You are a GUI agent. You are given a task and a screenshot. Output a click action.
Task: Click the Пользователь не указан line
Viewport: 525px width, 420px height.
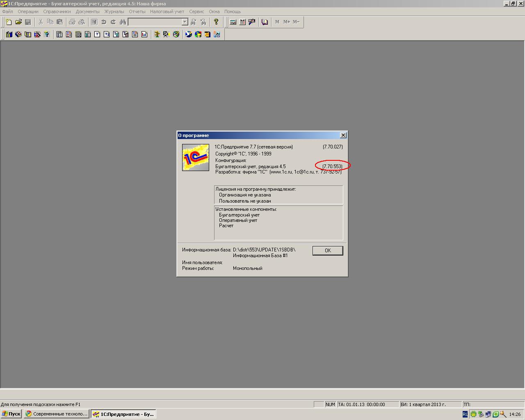245,201
